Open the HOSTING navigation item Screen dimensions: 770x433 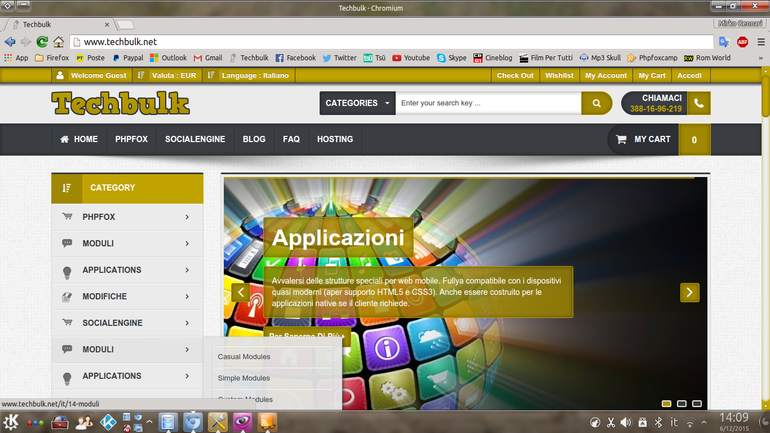(335, 139)
